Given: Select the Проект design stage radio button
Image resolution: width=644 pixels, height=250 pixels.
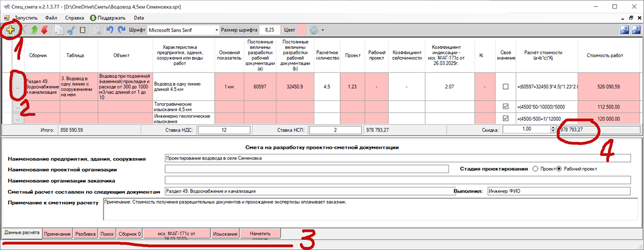Looking at the screenshot, I should 535,169.
